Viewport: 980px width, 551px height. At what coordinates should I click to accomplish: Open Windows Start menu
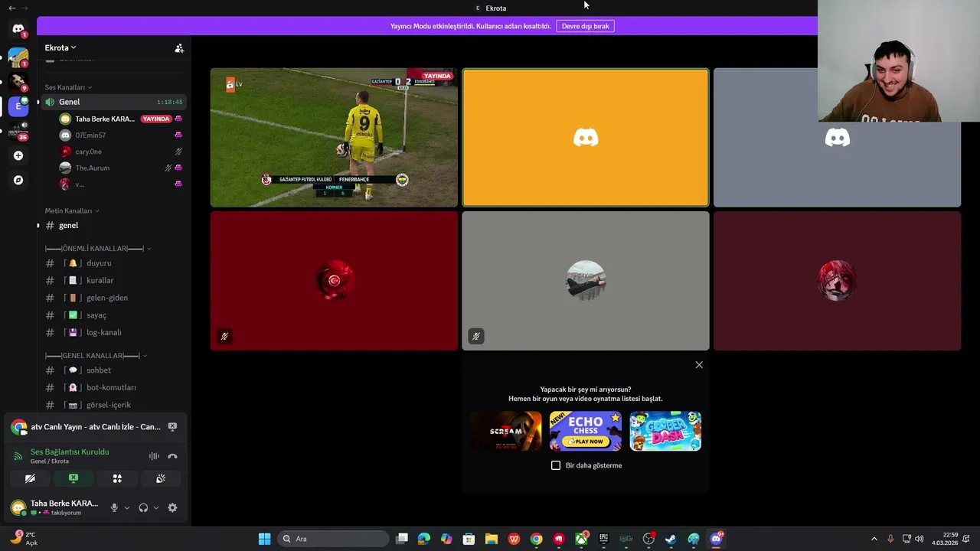tap(264, 539)
